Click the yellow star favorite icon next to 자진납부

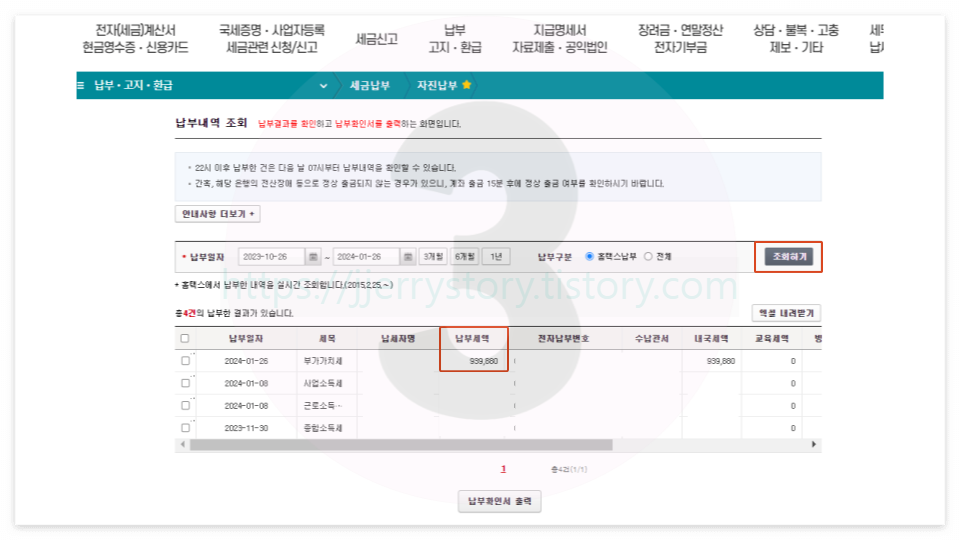pyautogui.click(x=467, y=84)
